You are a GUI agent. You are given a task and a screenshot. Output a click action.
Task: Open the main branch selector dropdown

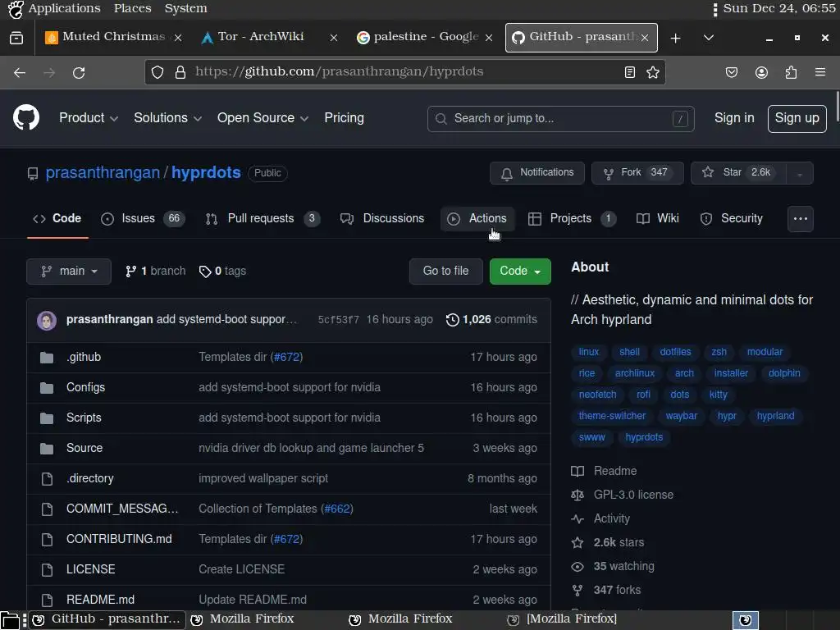[69, 271]
